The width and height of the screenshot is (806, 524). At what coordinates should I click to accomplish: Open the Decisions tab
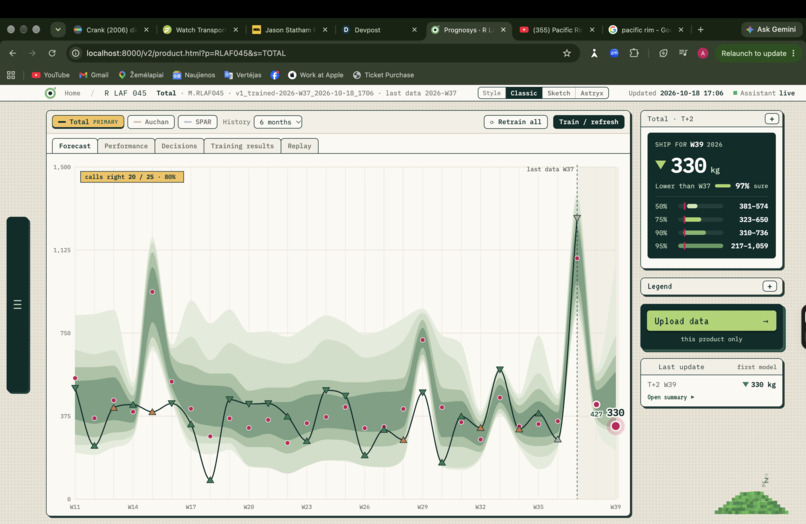pyautogui.click(x=179, y=146)
